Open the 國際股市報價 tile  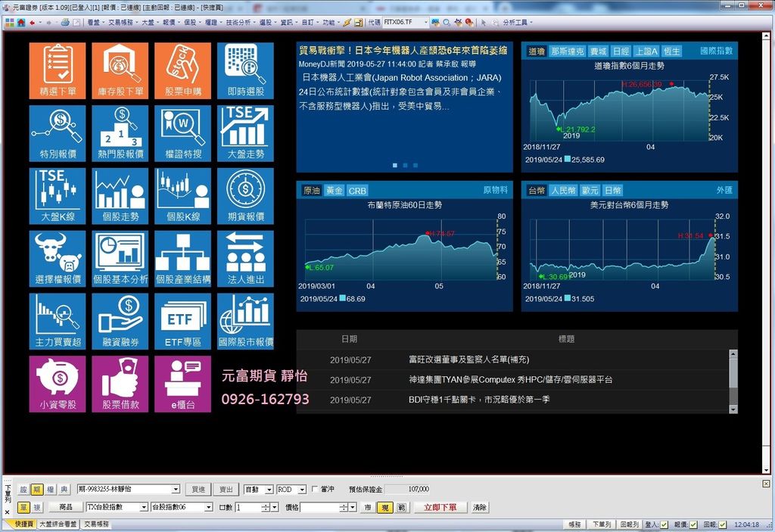[x=246, y=322]
